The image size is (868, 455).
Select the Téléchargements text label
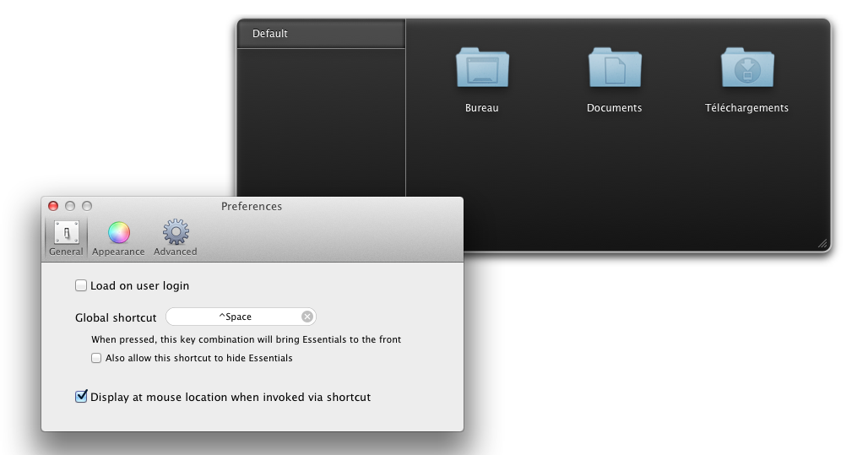(x=746, y=108)
